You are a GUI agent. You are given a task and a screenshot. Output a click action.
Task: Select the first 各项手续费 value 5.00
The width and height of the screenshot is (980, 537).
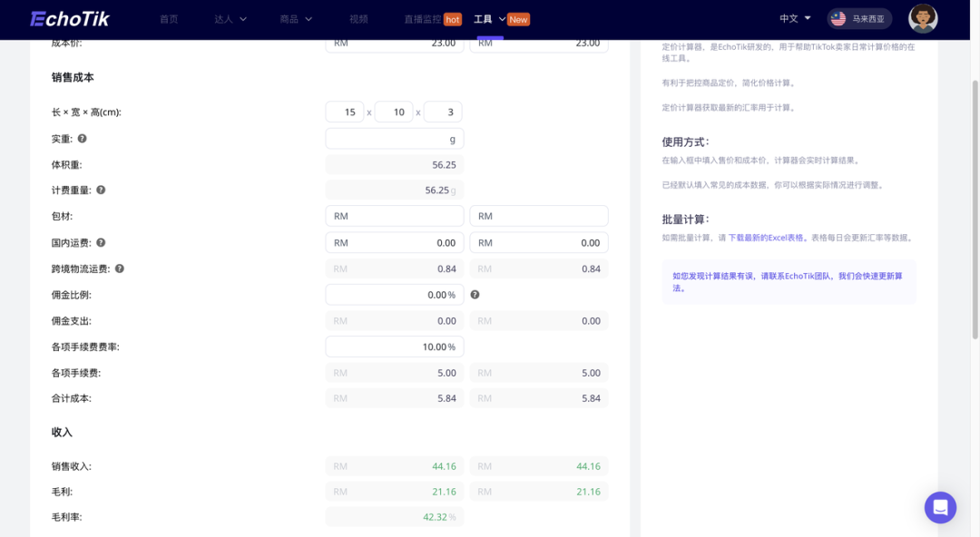point(446,373)
